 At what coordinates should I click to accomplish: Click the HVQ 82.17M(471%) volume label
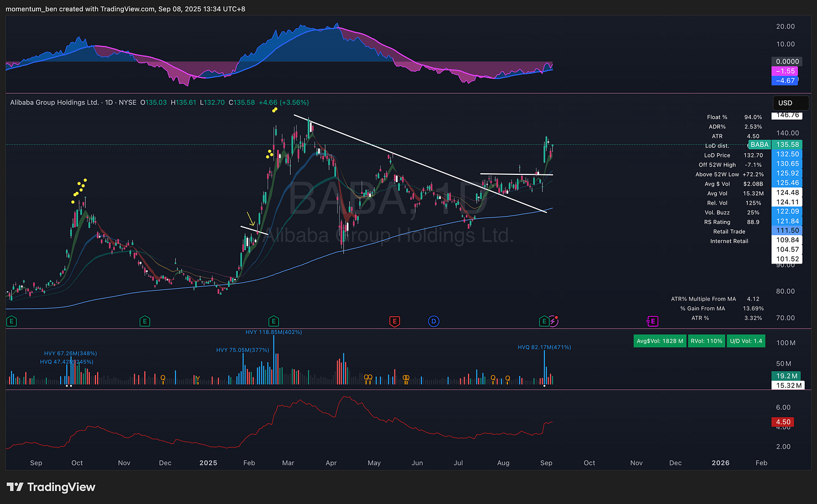pyautogui.click(x=544, y=347)
